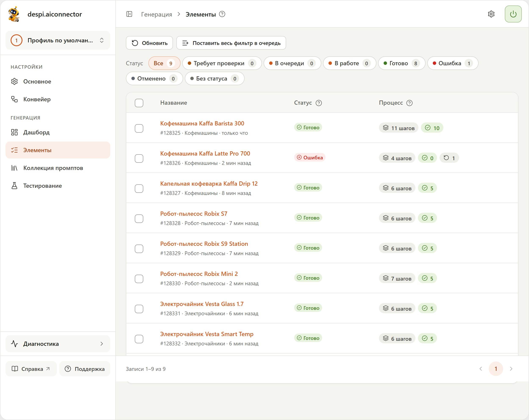Screen dimensions: 529x420
Task: Open Коллекция промптов in sidebar
Action: 58,168
